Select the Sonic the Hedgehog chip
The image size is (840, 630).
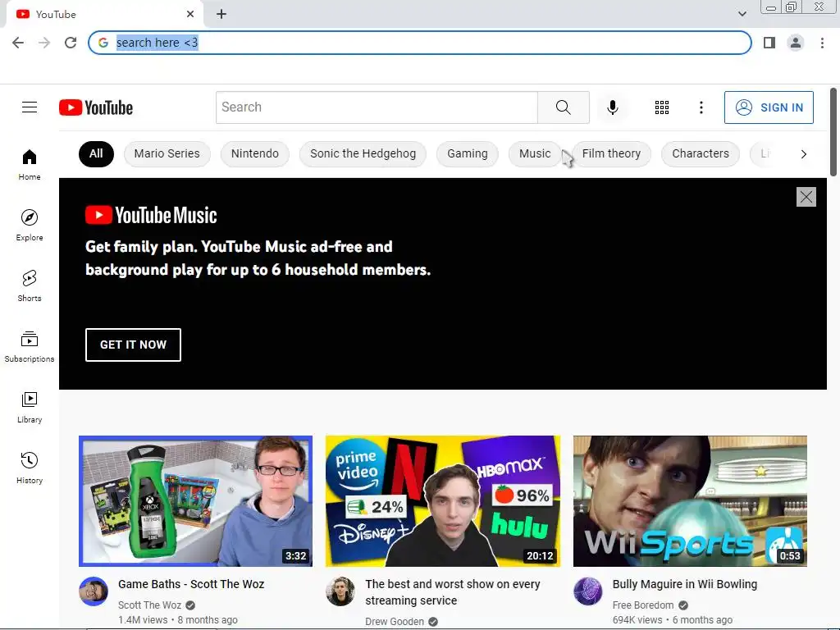click(x=363, y=153)
